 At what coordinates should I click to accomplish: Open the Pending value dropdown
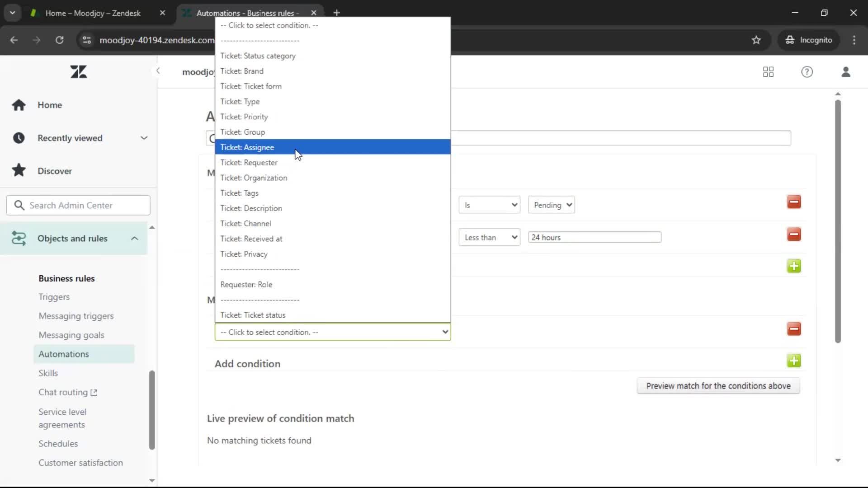551,205
